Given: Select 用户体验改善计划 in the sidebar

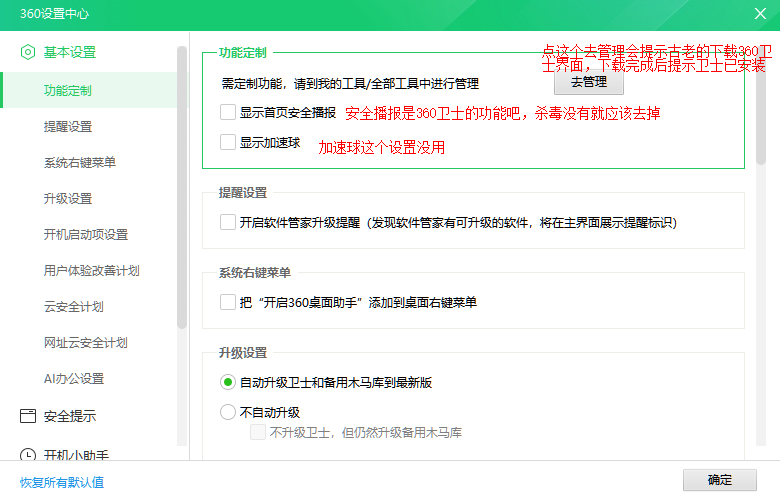Looking at the screenshot, I should (x=92, y=271).
